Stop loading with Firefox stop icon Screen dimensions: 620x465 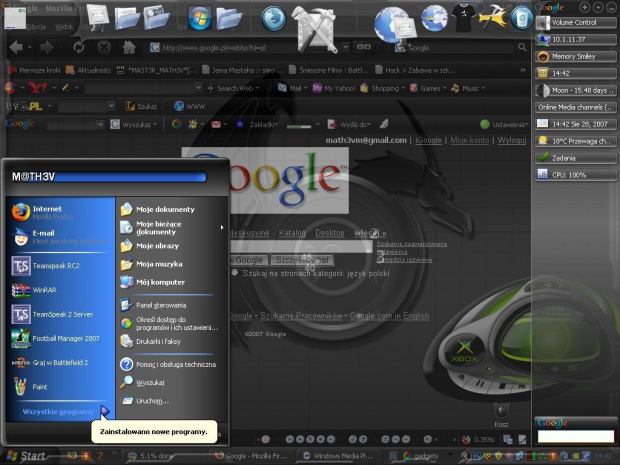click(x=104, y=48)
